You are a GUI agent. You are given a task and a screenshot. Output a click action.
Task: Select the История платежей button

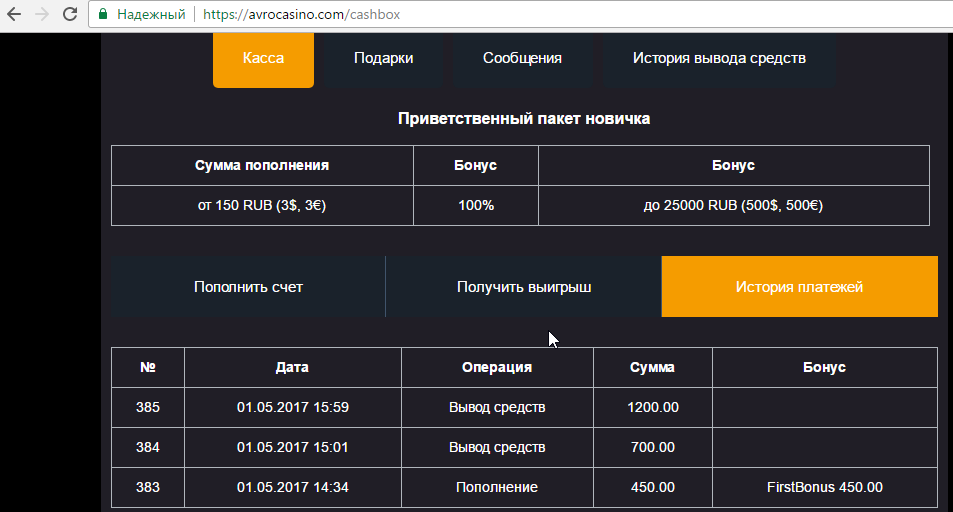pos(799,287)
